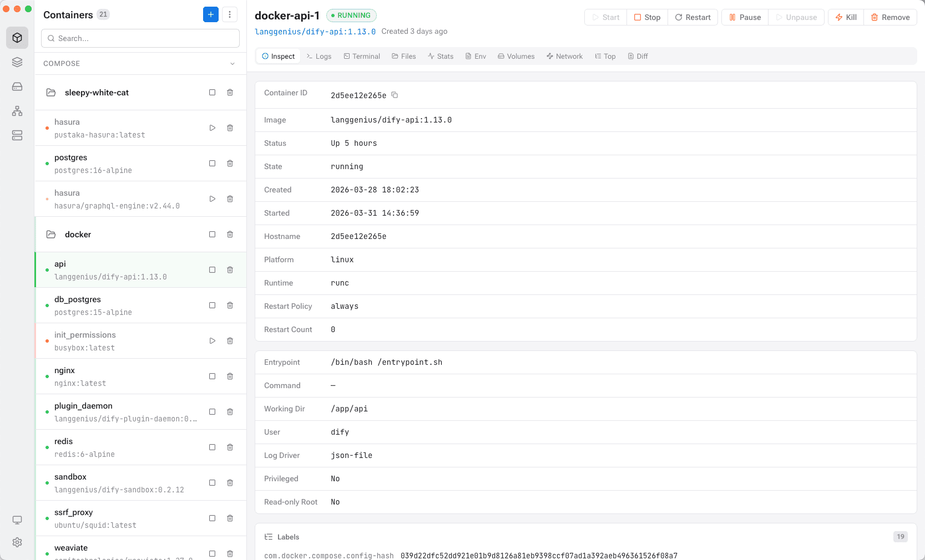Switch to the Logs tab
Image resolution: width=925 pixels, height=560 pixels.
319,57
